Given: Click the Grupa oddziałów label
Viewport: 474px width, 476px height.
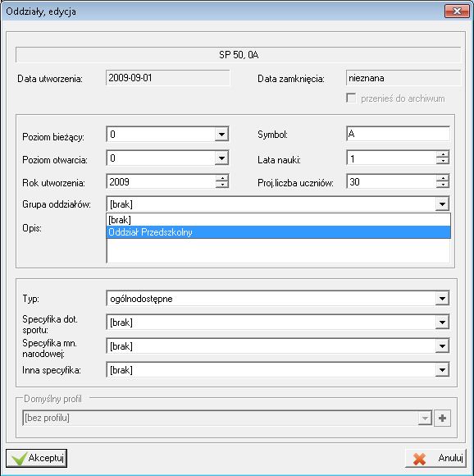Looking at the screenshot, I should 57,204.
